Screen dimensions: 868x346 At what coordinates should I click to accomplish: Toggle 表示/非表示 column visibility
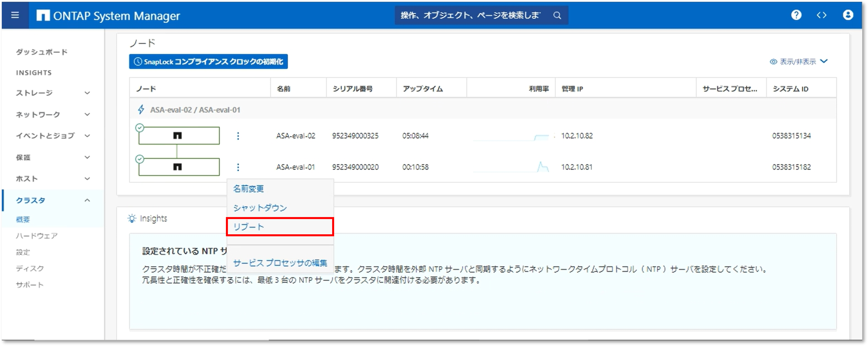pos(799,62)
